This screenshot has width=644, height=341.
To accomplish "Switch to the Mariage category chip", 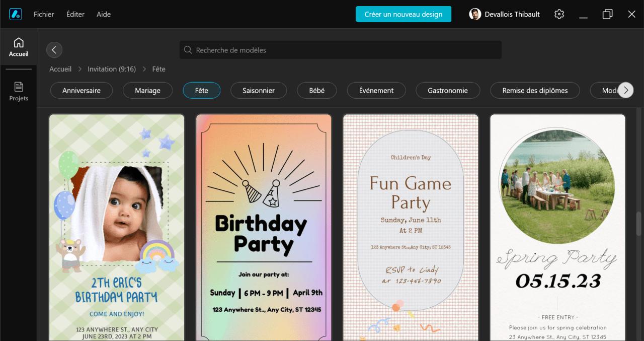I will 147,90.
